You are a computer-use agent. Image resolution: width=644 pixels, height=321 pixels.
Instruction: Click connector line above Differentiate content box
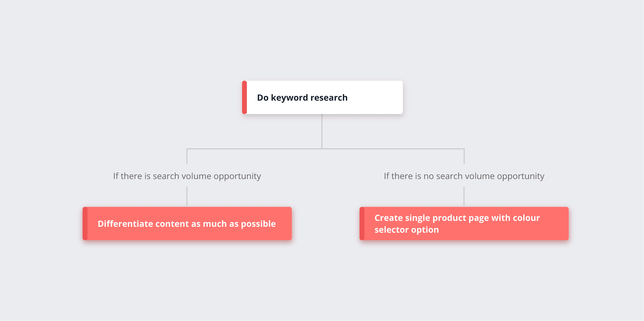(x=187, y=197)
